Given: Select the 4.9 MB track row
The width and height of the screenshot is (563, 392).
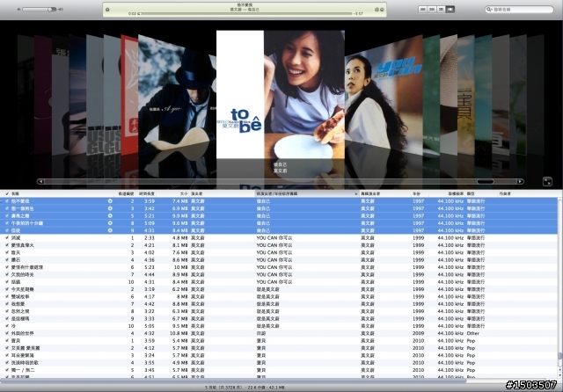Looking at the screenshot, I should tap(279, 363).
